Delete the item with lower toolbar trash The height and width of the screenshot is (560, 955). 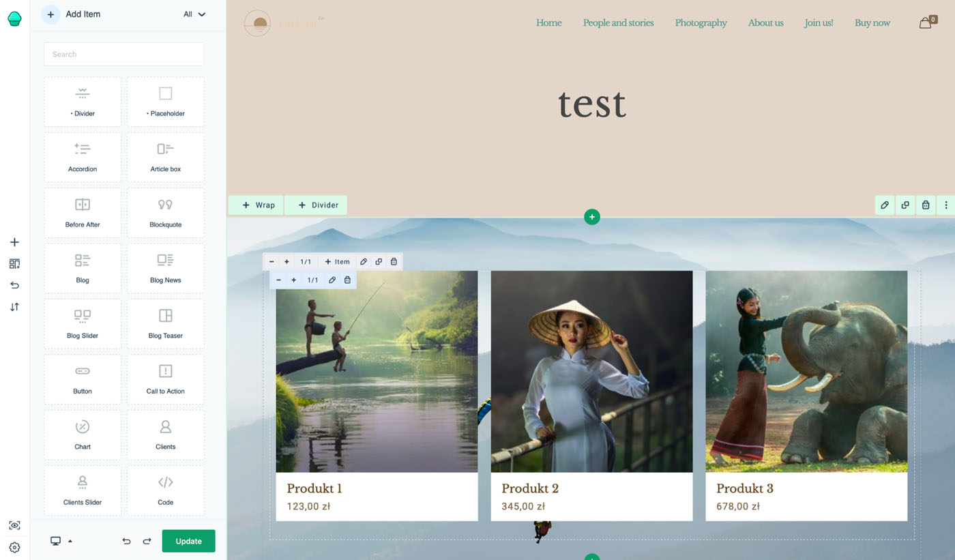pyautogui.click(x=347, y=280)
